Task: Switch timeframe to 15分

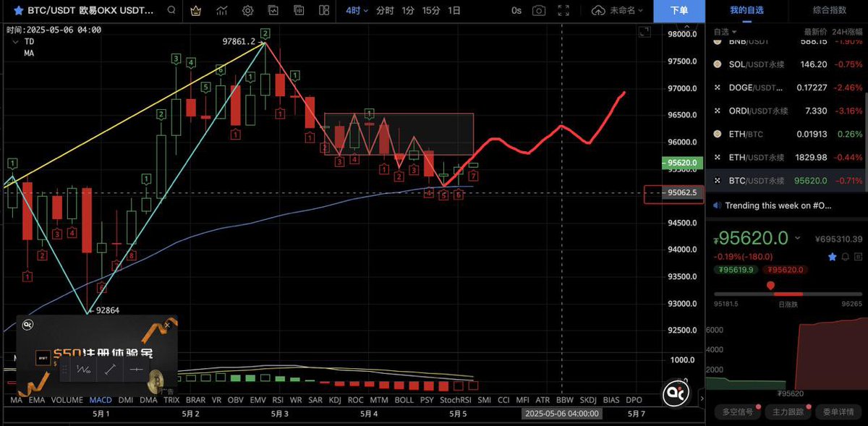Action: click(x=431, y=11)
